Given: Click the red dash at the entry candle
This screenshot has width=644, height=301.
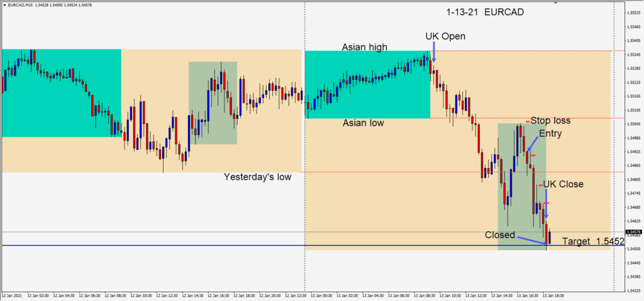Looking at the screenshot, I should click(x=533, y=155).
